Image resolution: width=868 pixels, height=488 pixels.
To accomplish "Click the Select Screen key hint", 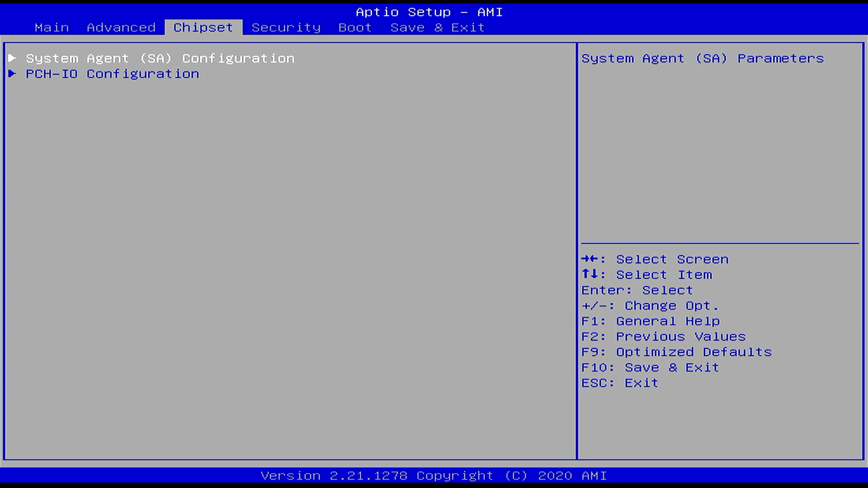I will pyautogui.click(x=655, y=259).
